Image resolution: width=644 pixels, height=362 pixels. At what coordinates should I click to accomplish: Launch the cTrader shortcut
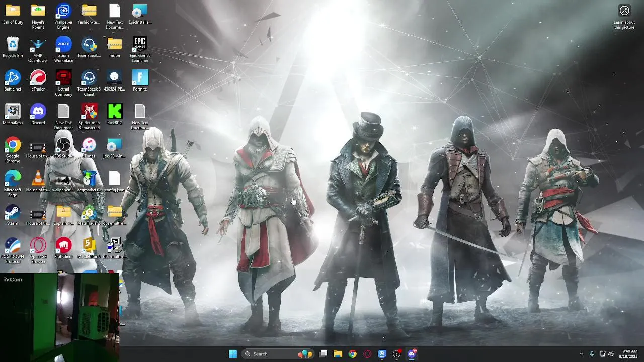(38, 81)
